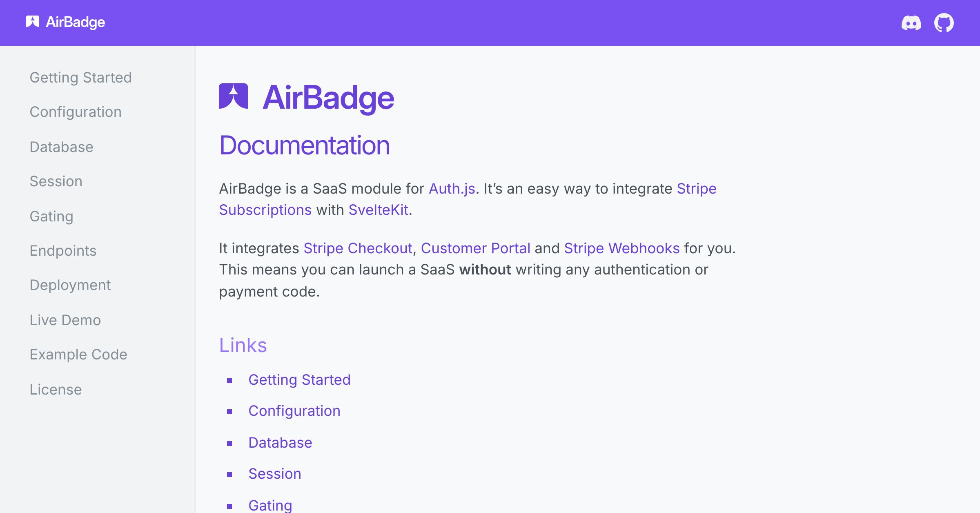The width and height of the screenshot is (980, 513).
Task: Select Configuration in the sidebar
Action: [76, 112]
